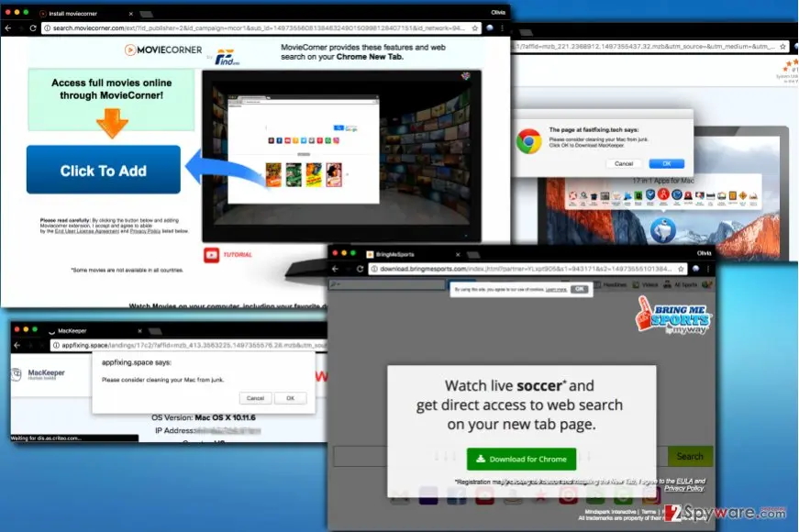Click the red star shortcut icon on BringMeSports page

tap(540, 494)
